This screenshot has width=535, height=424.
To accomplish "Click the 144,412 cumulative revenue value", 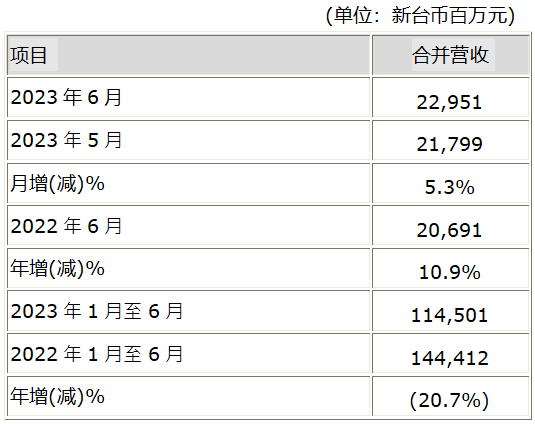I will [450, 359].
